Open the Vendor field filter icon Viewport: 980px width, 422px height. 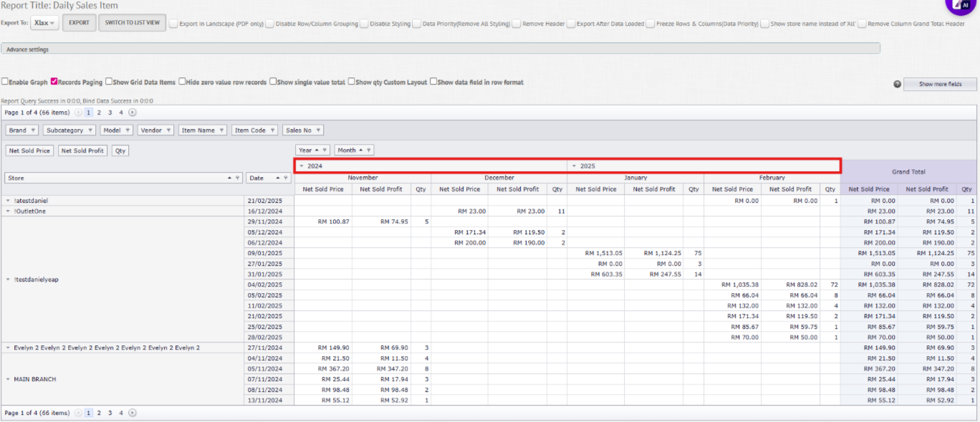pos(168,130)
